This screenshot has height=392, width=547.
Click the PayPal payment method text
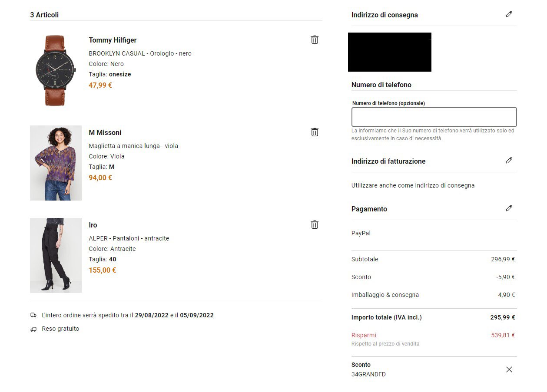[x=361, y=233]
